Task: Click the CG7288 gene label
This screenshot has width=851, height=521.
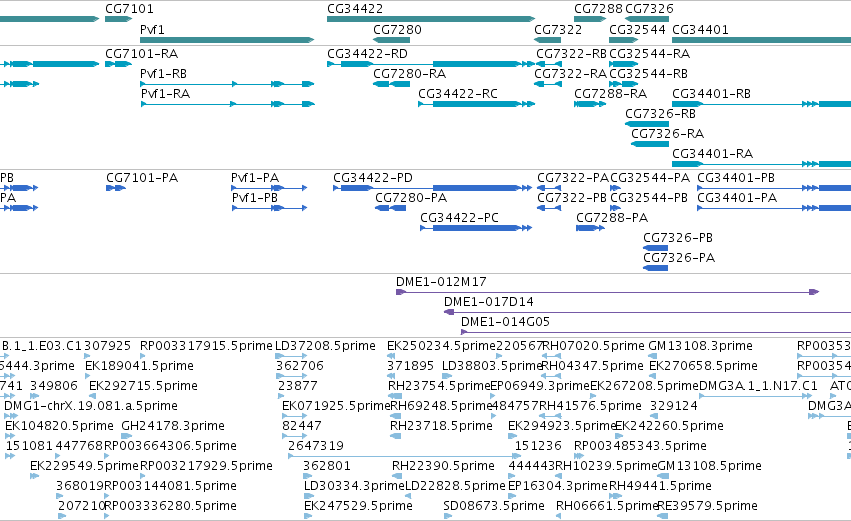Action: 598,9
